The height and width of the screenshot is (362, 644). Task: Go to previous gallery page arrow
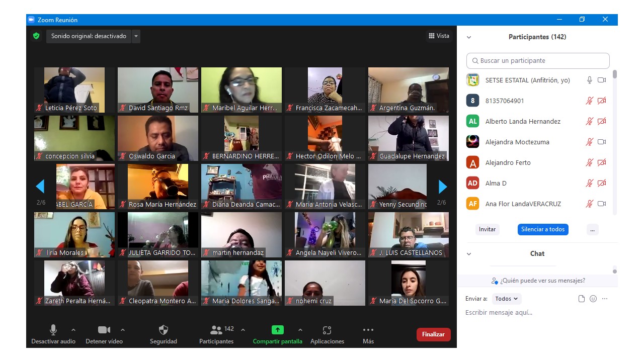40,187
